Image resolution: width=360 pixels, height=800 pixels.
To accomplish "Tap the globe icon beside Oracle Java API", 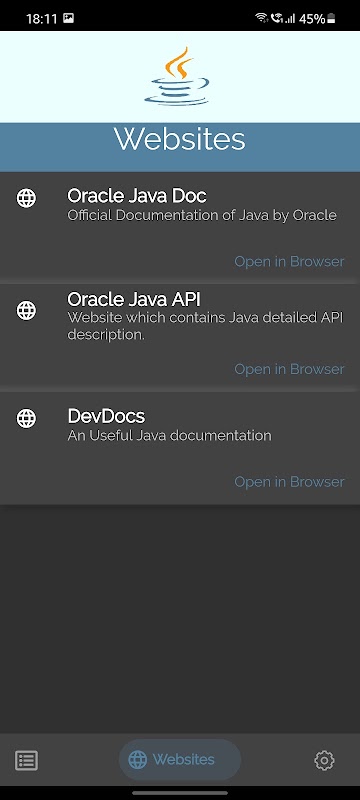I will tap(26, 310).
